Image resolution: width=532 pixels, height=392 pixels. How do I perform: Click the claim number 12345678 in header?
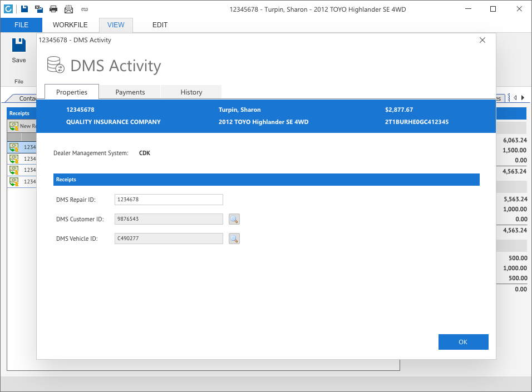point(80,110)
